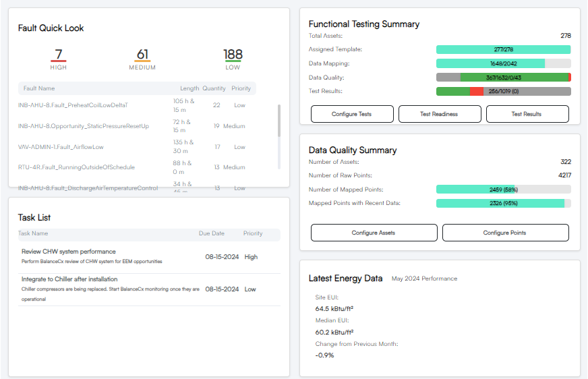Open INB-AHU-8.Fault_PreheatCoilLowDeltaT fault row
Viewport: 588px width, 379px height.
pyautogui.click(x=73, y=105)
